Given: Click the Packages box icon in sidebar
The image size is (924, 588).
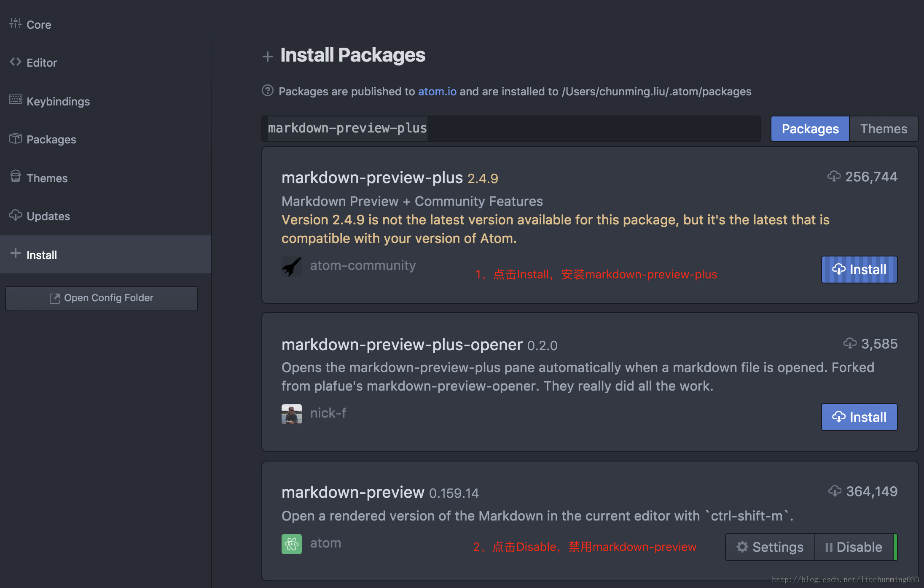Looking at the screenshot, I should click(16, 138).
